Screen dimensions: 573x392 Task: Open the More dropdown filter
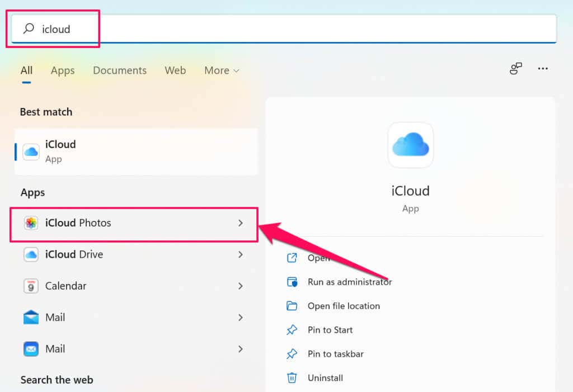click(x=222, y=70)
